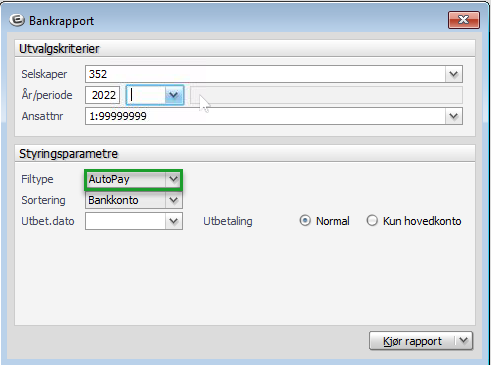Click the Sortering label
The width and height of the screenshot is (491, 365).
43,200
